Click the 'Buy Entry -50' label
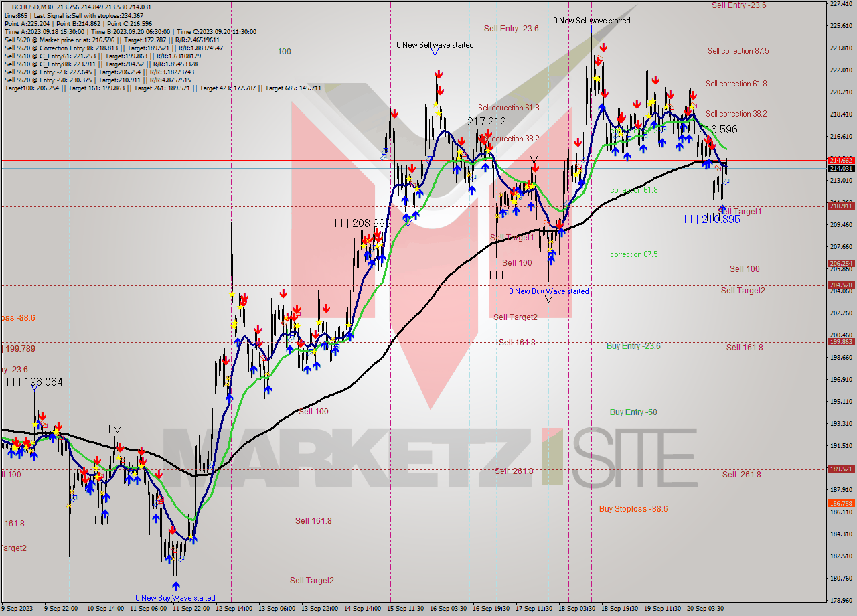 tap(633, 412)
